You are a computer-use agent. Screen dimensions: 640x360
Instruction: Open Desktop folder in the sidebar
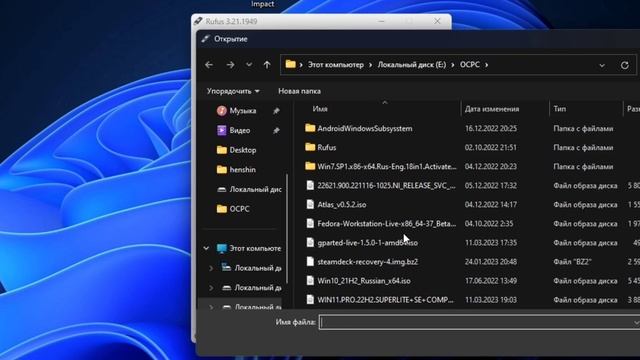point(242,150)
